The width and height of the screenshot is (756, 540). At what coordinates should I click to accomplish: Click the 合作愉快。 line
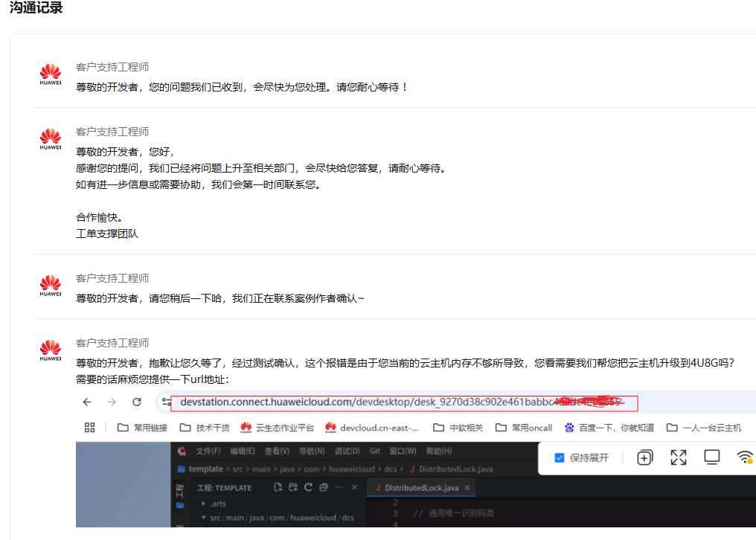click(x=99, y=217)
